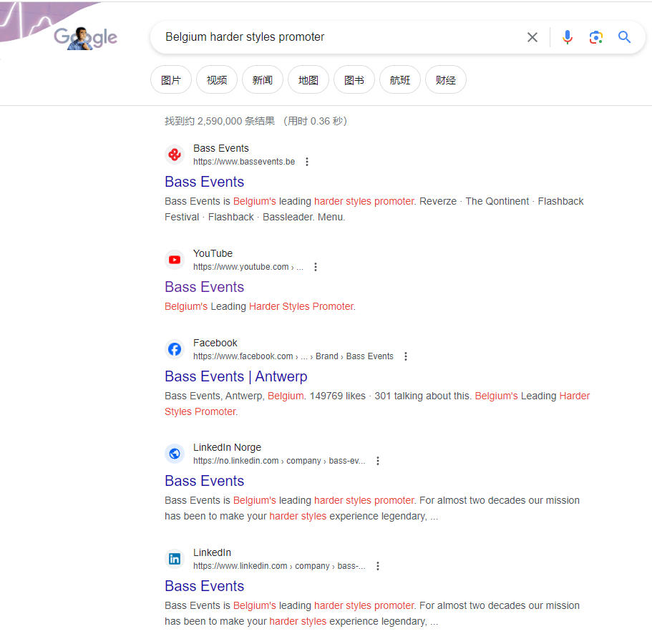The width and height of the screenshot is (652, 644).
Task: Click the Bass Events red favicon
Action: [175, 155]
